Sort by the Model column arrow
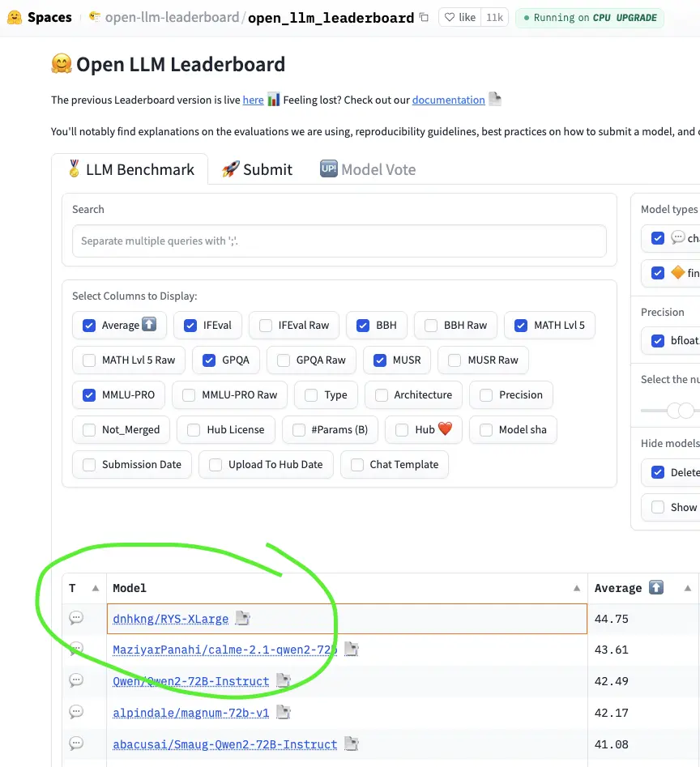The image size is (700, 767). click(577, 588)
